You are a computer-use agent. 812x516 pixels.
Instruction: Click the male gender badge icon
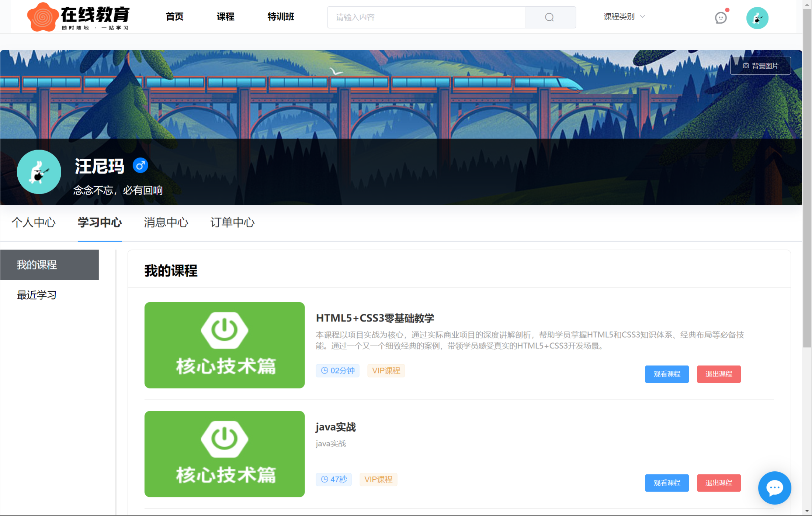pyautogui.click(x=140, y=165)
